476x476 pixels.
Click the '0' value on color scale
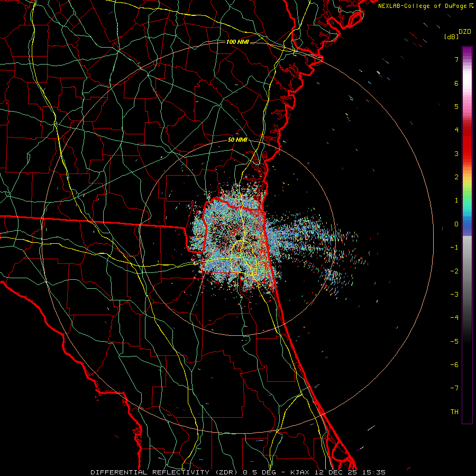pyautogui.click(x=456, y=224)
